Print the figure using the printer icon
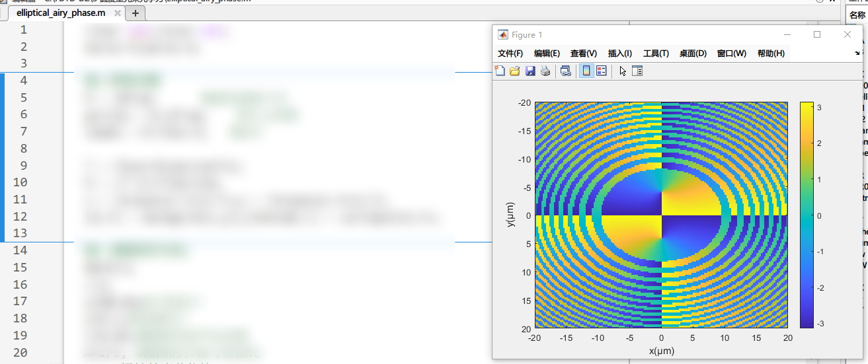This screenshot has height=364, width=868. point(545,71)
